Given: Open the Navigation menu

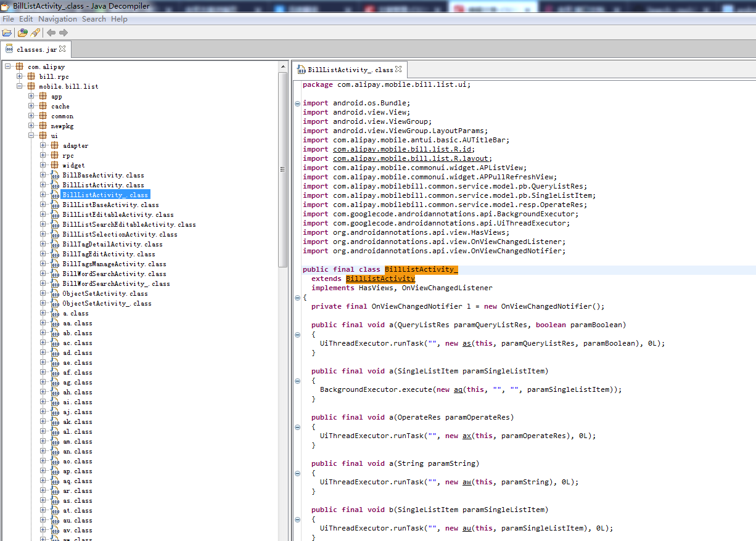Looking at the screenshot, I should pyautogui.click(x=57, y=18).
